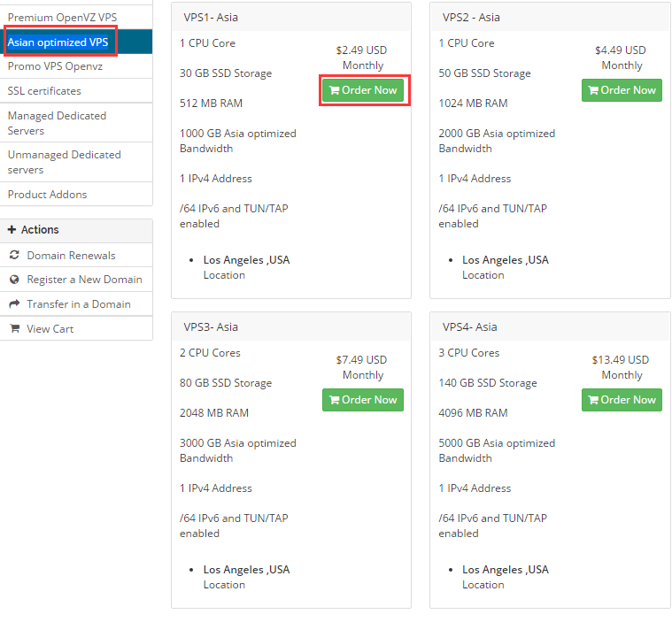Open the View Cart link
This screenshot has width=672, height=622.
click(x=50, y=329)
